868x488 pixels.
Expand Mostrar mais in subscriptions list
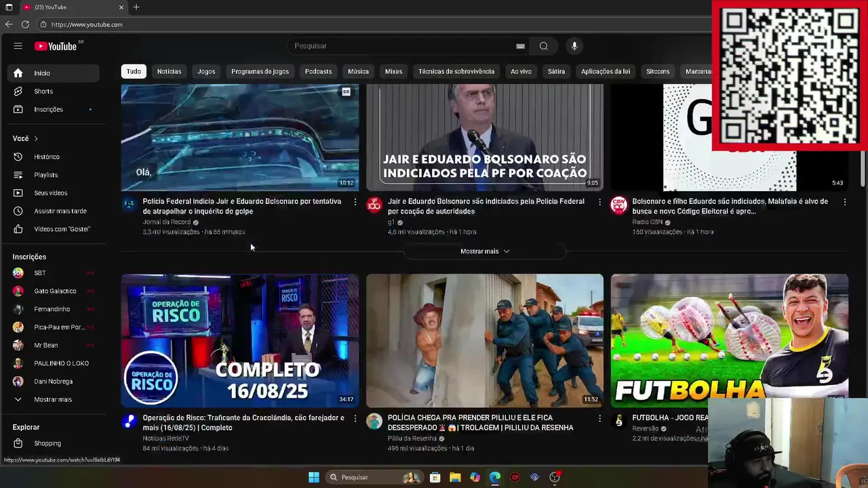tap(54, 399)
